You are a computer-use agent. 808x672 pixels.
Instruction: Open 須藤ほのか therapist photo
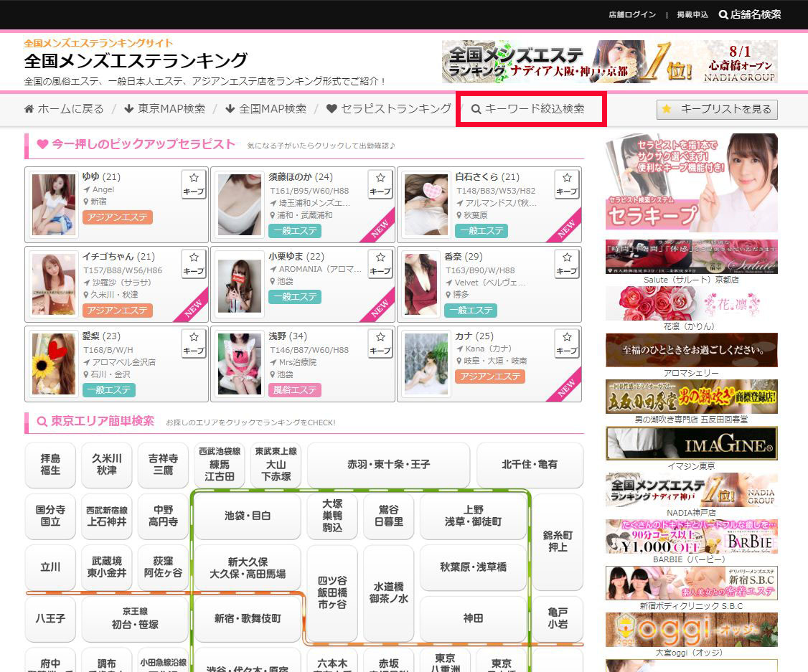point(240,204)
